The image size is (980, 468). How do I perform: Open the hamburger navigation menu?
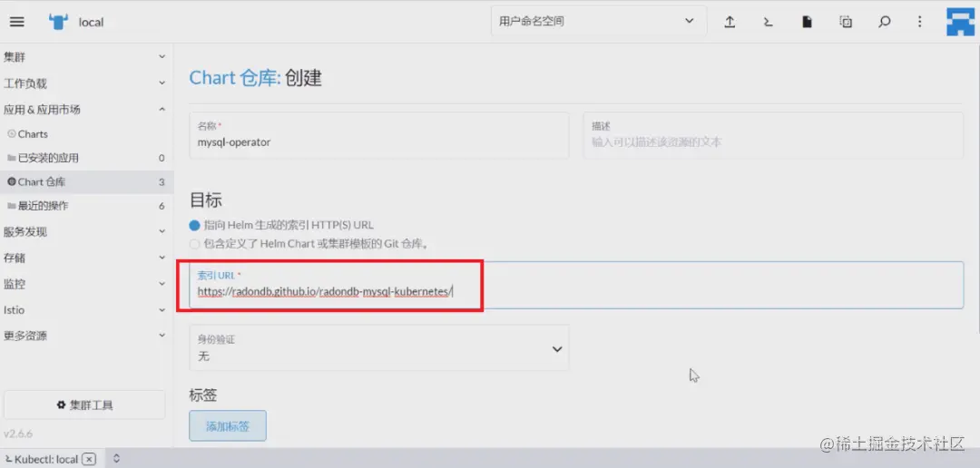click(17, 22)
